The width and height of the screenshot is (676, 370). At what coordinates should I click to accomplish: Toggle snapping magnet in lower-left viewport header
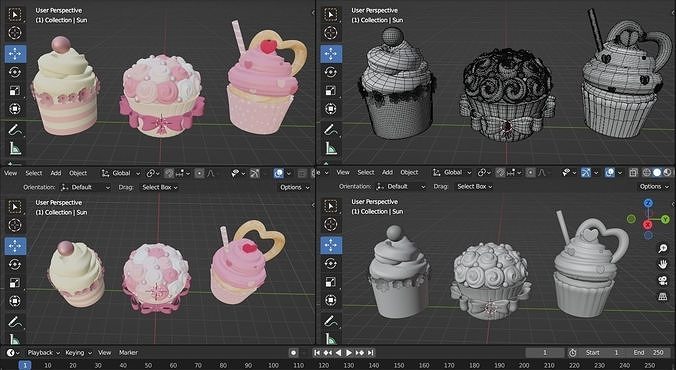tap(169, 173)
